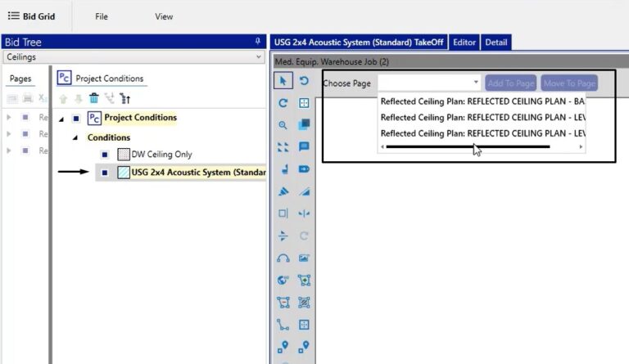629x364 pixels.
Task: Collapse the Conditions tree node
Action: 75,137
